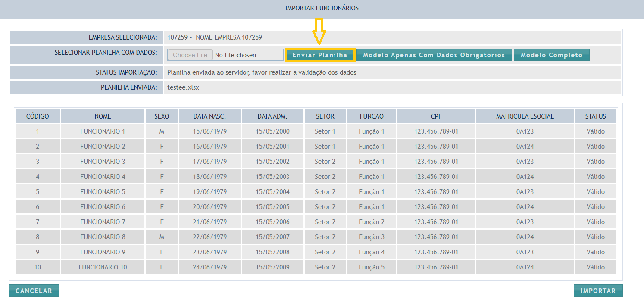Click the Função 5 cell
The width and height of the screenshot is (644, 303).
372,267
